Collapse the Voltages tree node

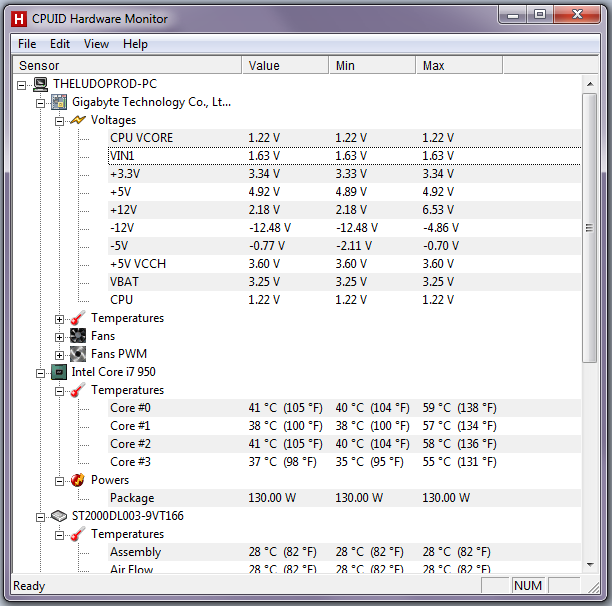(60, 120)
